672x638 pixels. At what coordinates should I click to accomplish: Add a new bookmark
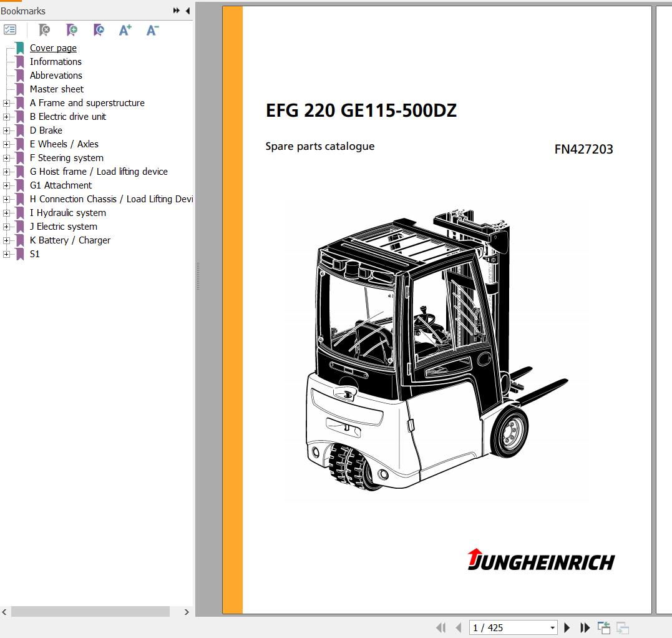click(72, 29)
